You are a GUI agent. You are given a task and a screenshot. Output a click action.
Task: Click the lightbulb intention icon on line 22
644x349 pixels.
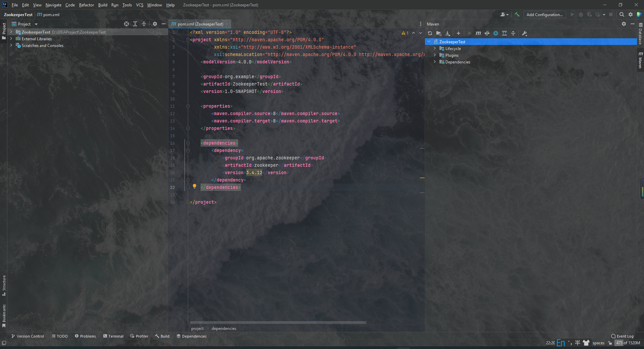pyautogui.click(x=195, y=187)
